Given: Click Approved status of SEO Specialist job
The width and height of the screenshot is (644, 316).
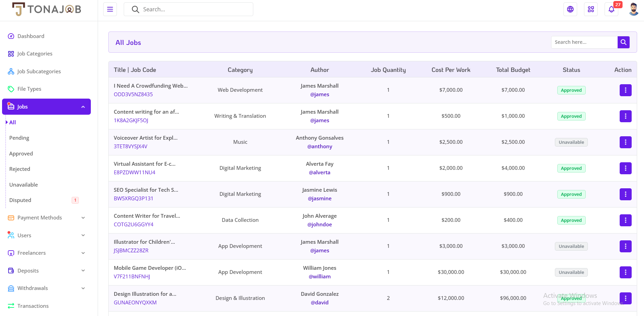Looking at the screenshot, I should (x=571, y=194).
